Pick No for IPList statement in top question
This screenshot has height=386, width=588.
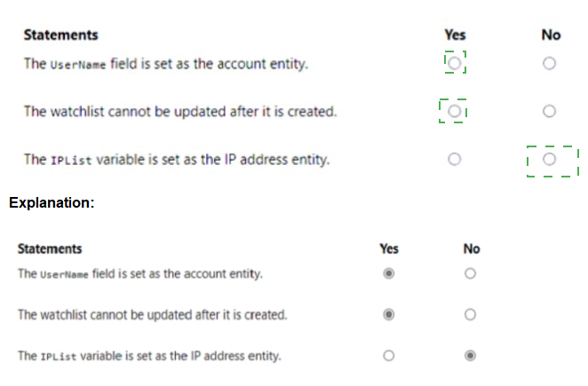coord(550,160)
